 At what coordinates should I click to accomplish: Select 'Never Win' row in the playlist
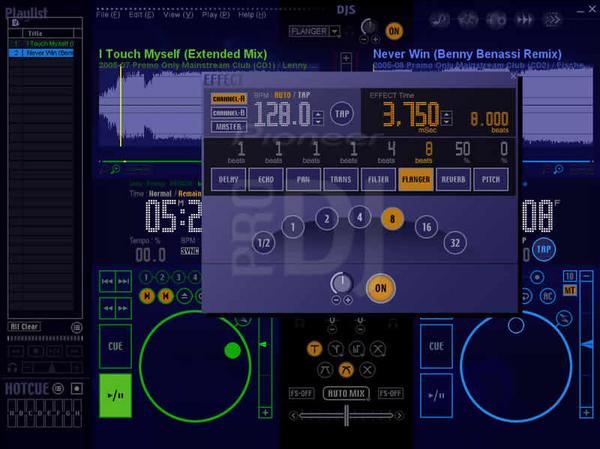click(x=41, y=53)
